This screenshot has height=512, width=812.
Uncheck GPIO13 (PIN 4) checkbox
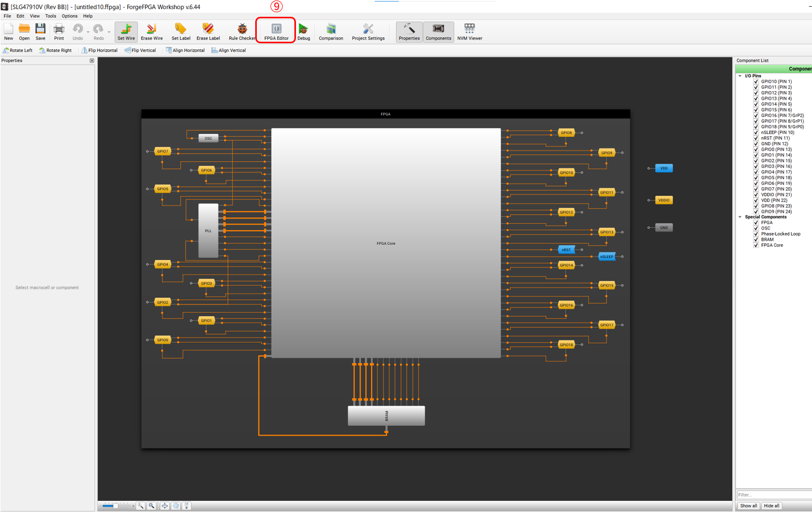point(756,98)
